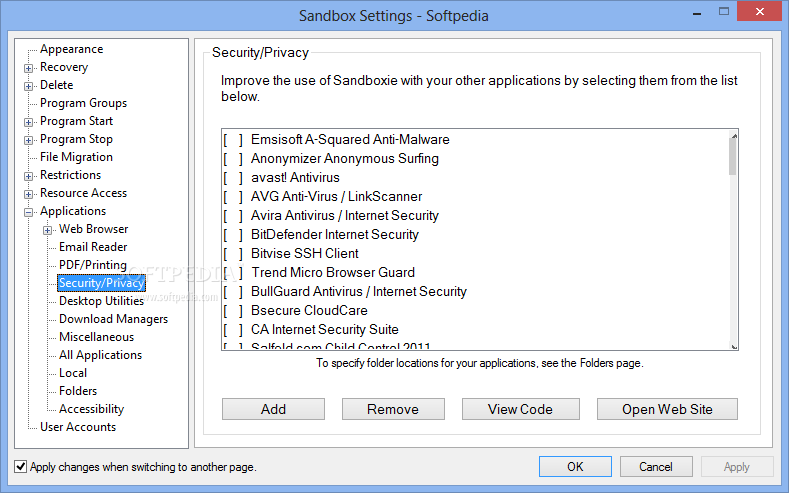
Task: Select PDF/Printing under Applications
Action: [x=93, y=265]
